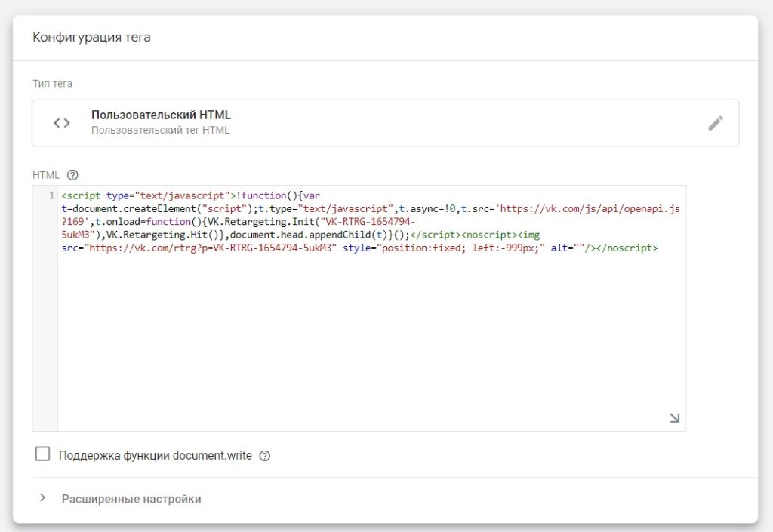Click the Пользовательский тег HTML subtitle

click(x=160, y=130)
